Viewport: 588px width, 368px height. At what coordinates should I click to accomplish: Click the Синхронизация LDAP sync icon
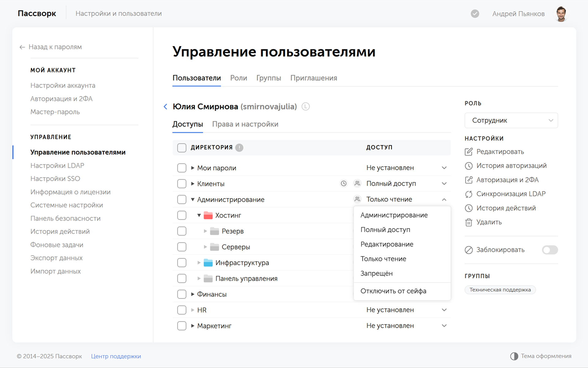[469, 194]
